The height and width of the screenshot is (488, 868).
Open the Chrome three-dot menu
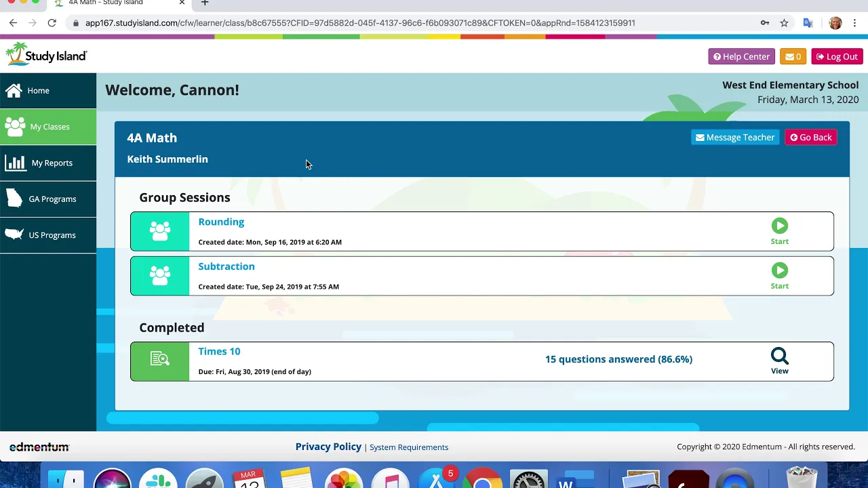coord(855,23)
